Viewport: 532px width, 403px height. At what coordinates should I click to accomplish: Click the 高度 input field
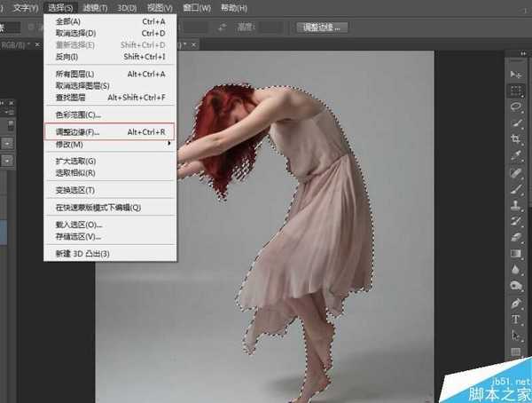272,28
